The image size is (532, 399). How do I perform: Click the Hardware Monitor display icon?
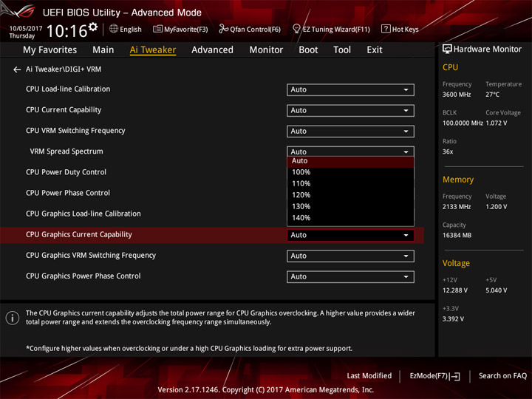click(x=447, y=49)
